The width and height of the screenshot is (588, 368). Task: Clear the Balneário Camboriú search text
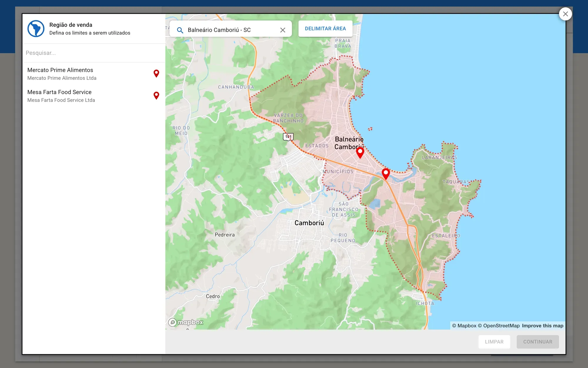[283, 30]
